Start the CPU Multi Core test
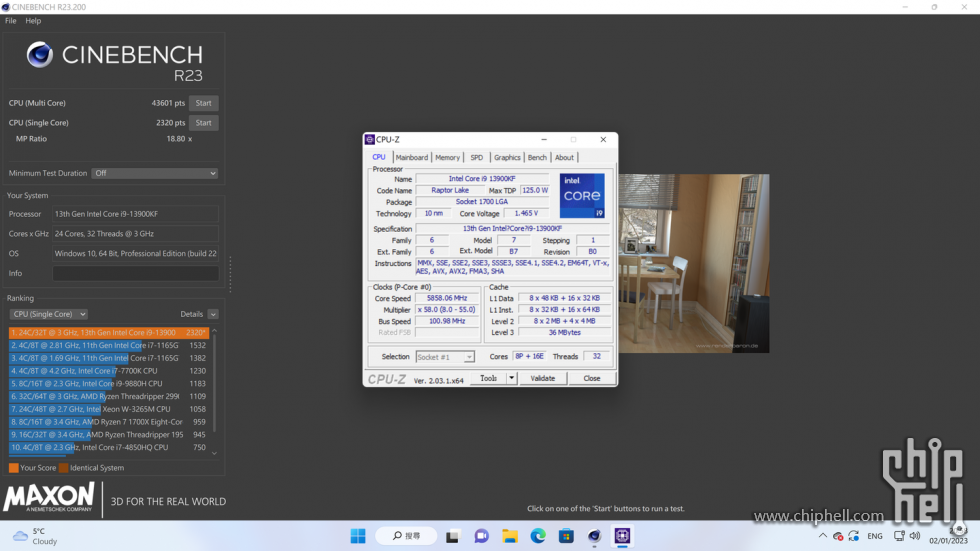This screenshot has width=980, height=551. pyautogui.click(x=204, y=103)
